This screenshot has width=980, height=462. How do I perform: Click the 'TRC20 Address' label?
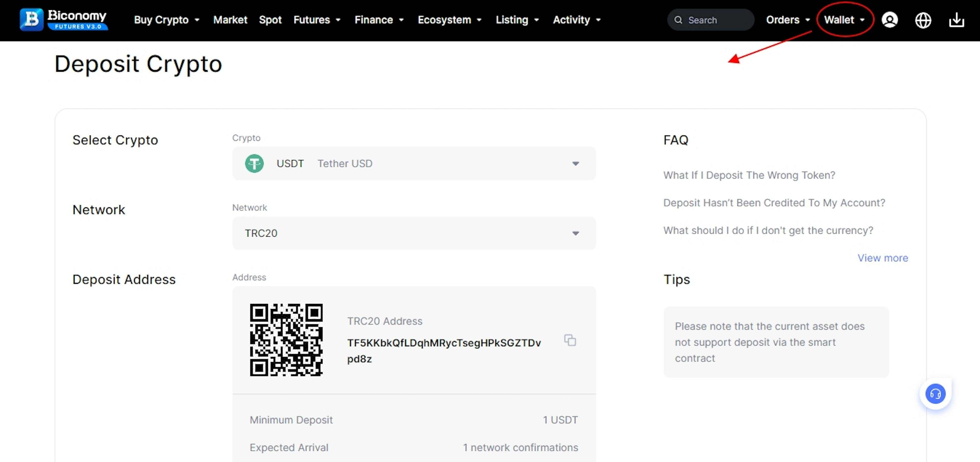(x=385, y=321)
